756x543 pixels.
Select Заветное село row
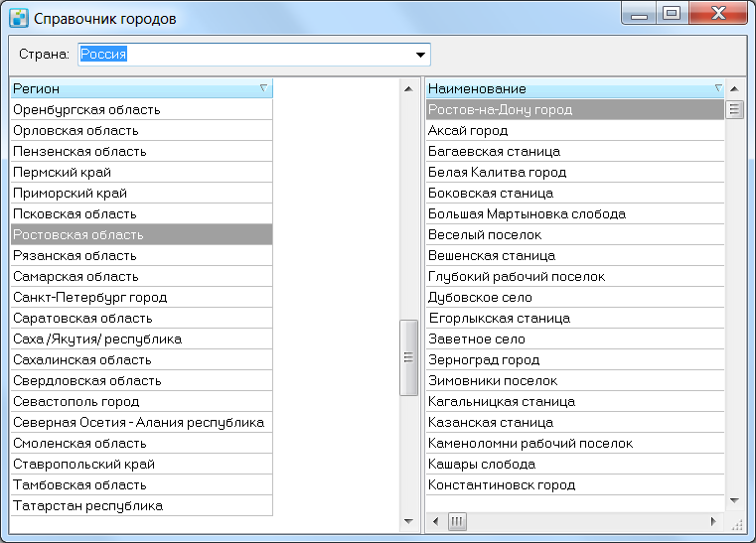pos(575,339)
